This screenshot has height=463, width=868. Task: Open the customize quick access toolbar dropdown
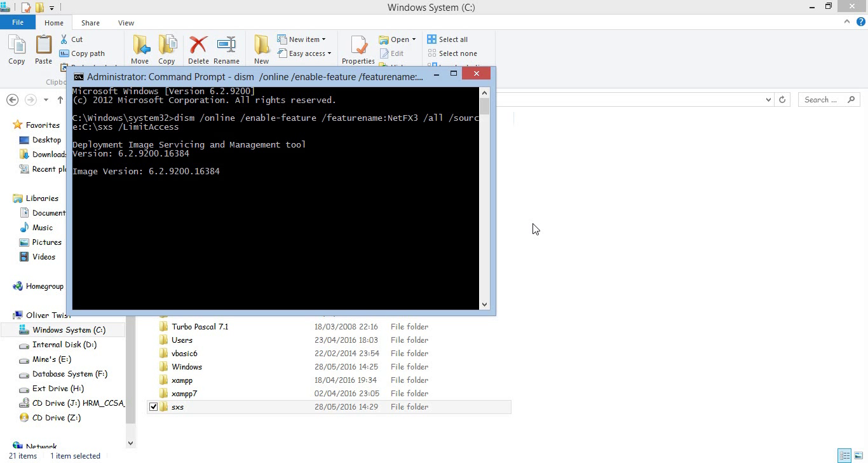click(52, 8)
